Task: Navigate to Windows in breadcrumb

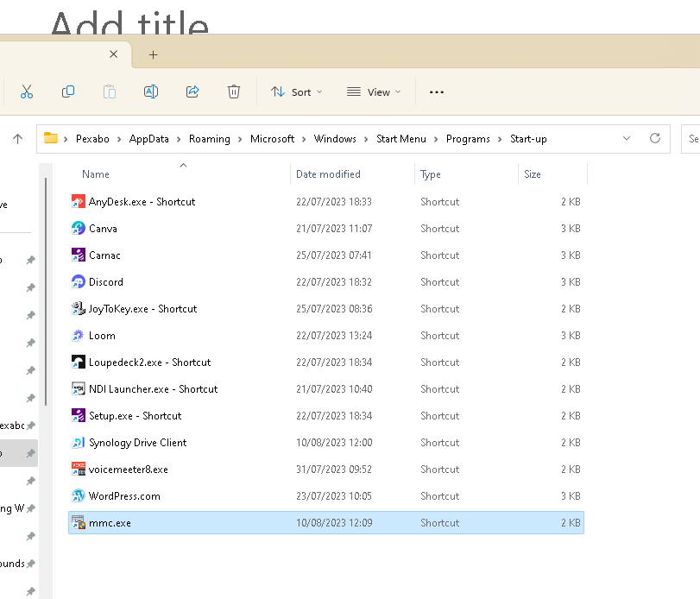Action: 335,139
